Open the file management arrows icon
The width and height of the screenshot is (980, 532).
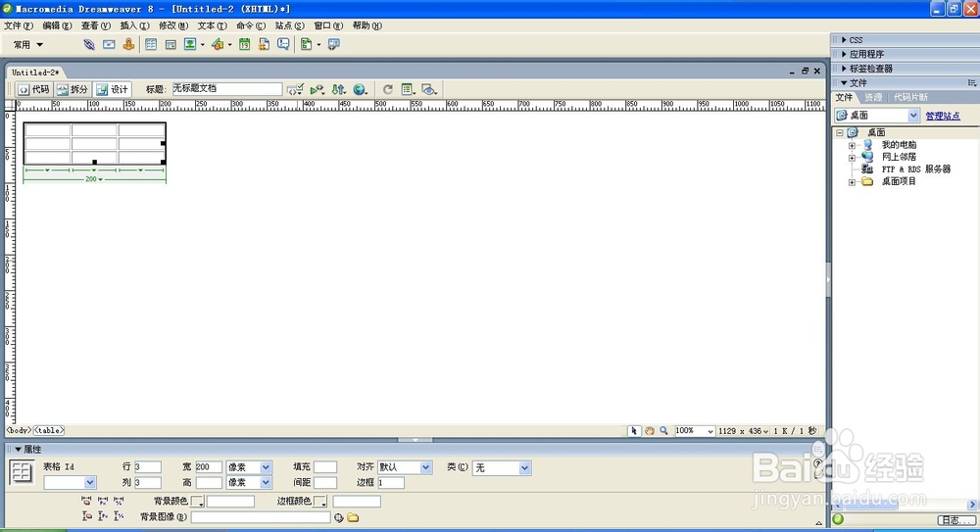[339, 89]
